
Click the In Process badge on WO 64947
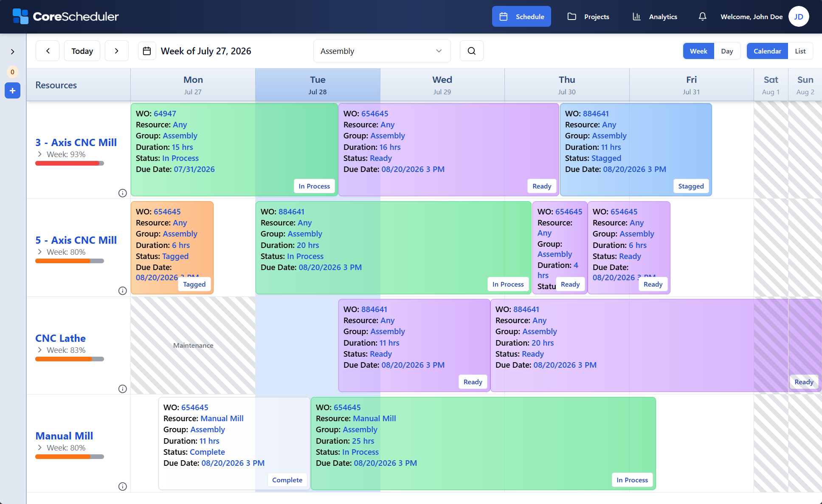point(314,186)
